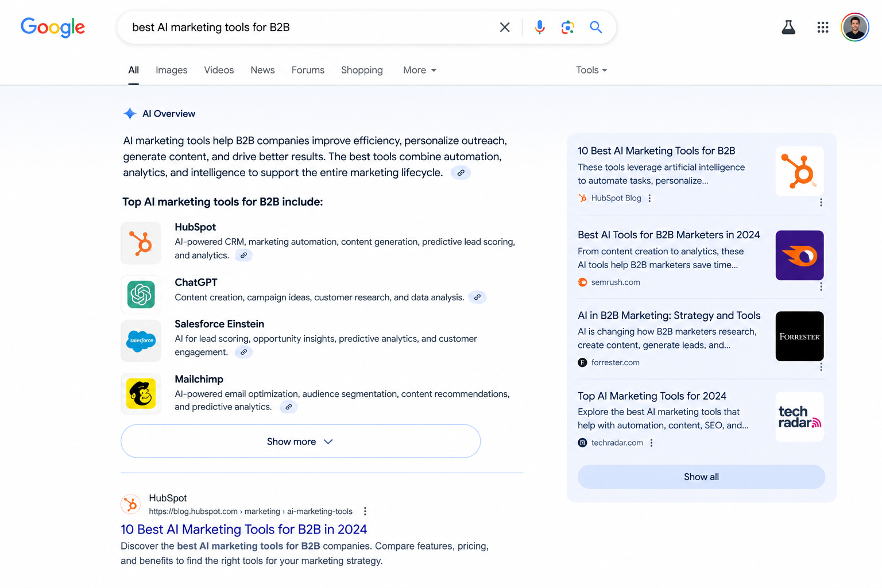Image resolution: width=882 pixels, height=588 pixels.
Task: Click the blog.hubspot.com URL breadcrumb
Action: click(250, 512)
